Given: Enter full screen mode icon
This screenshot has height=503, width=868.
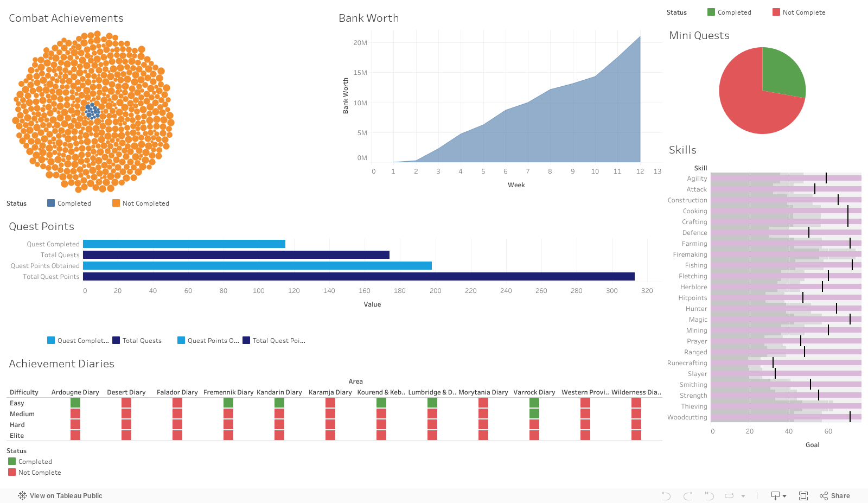Looking at the screenshot, I should pos(803,496).
